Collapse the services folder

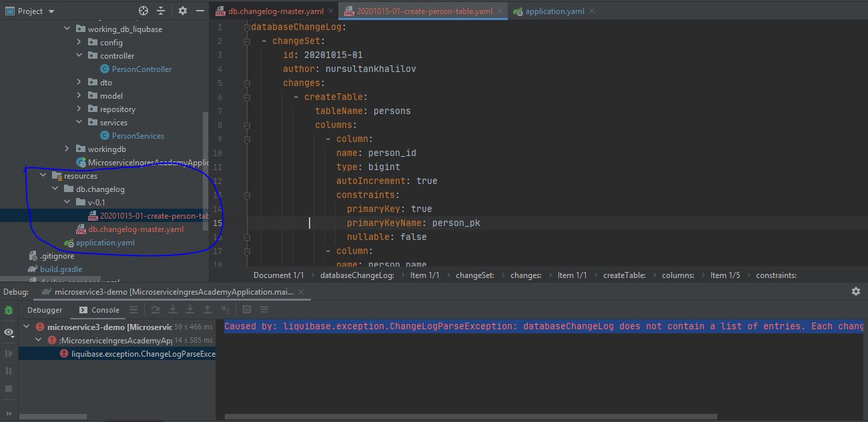tap(79, 123)
